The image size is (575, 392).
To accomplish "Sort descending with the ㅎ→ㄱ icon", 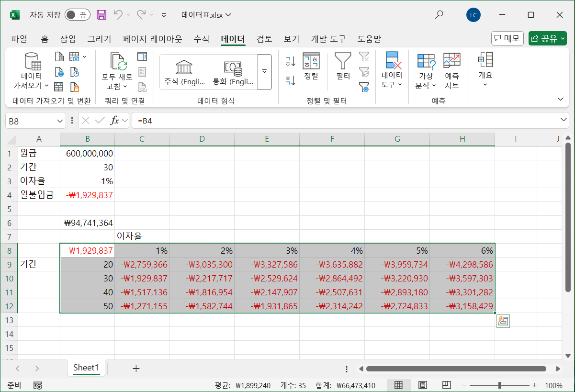I will (291, 80).
